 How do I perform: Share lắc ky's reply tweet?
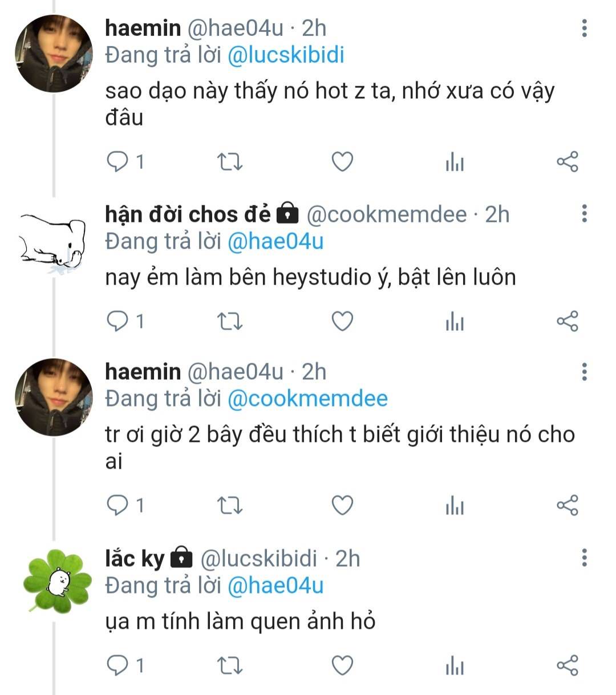tap(567, 665)
